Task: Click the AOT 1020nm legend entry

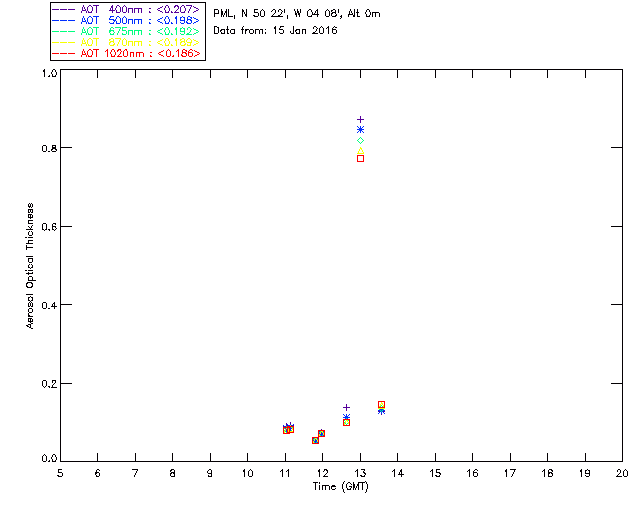Action: tap(127, 53)
